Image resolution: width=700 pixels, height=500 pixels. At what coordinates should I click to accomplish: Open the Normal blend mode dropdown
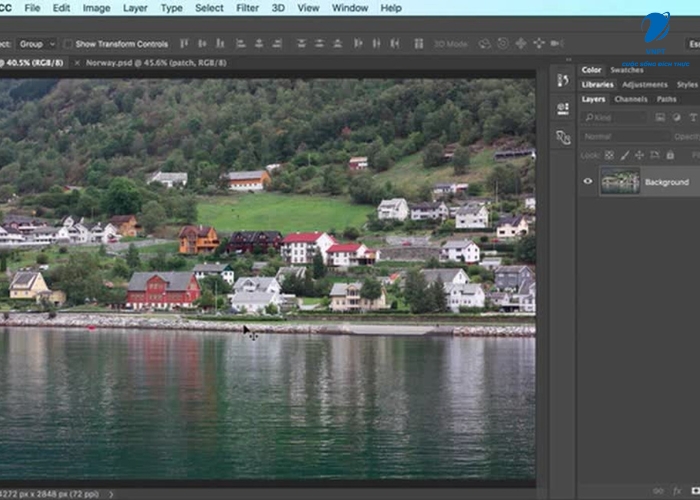[x=625, y=137]
